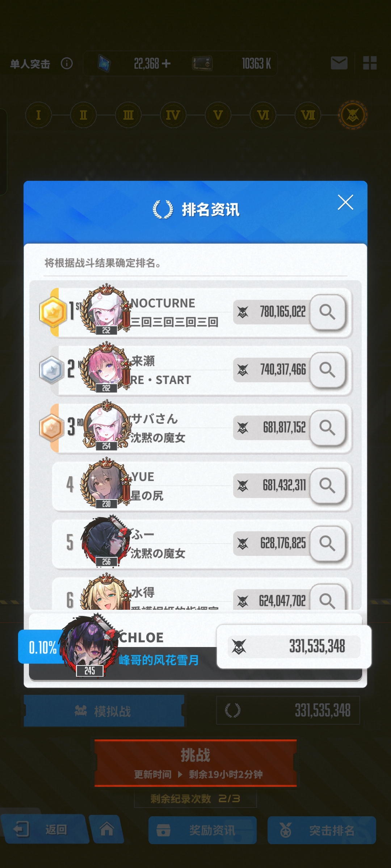This screenshot has width=391, height=868.
Task: Tap the red 挑战 challenge button
Action: 195,763
